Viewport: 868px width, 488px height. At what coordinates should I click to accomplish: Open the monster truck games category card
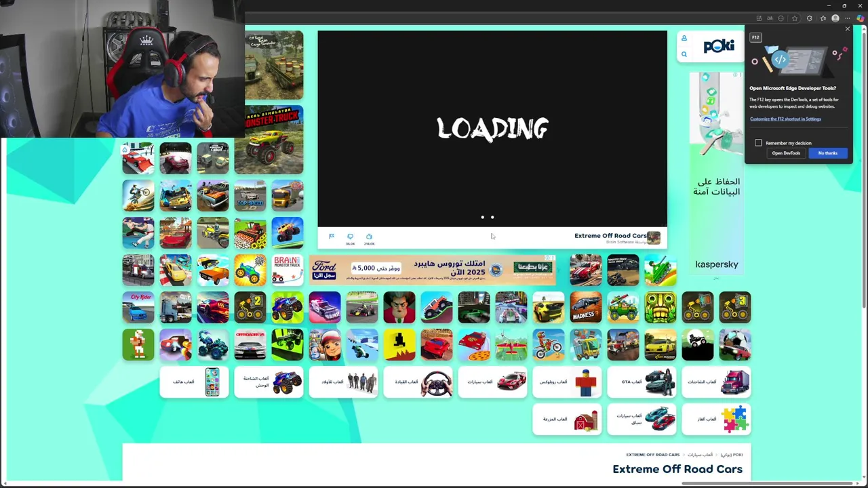coord(269,382)
